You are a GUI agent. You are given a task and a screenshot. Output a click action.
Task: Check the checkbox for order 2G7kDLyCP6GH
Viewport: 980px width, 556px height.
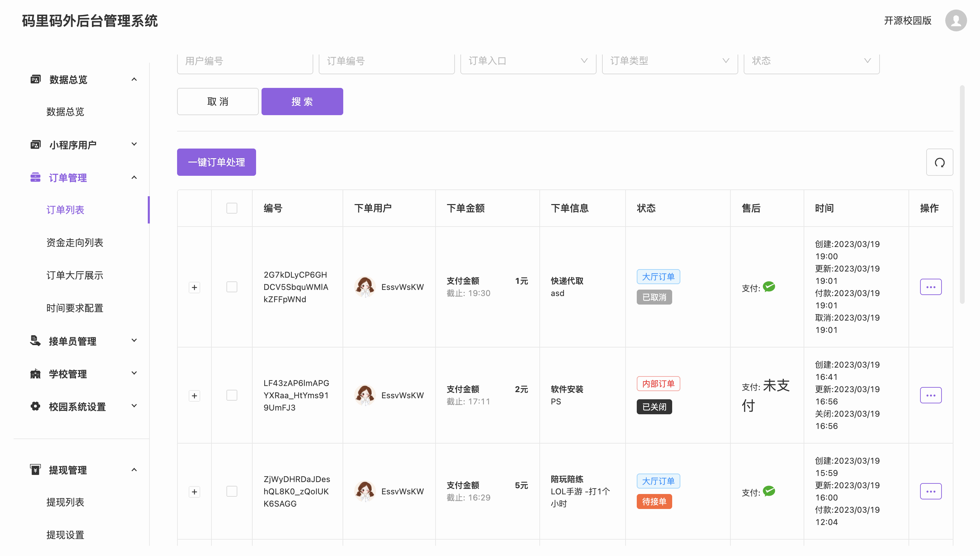[232, 287]
